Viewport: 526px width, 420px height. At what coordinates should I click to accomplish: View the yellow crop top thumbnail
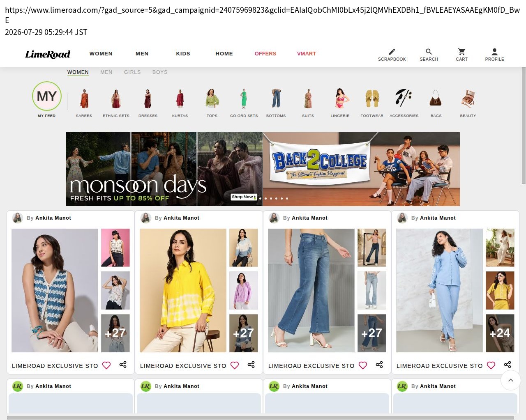500,291
